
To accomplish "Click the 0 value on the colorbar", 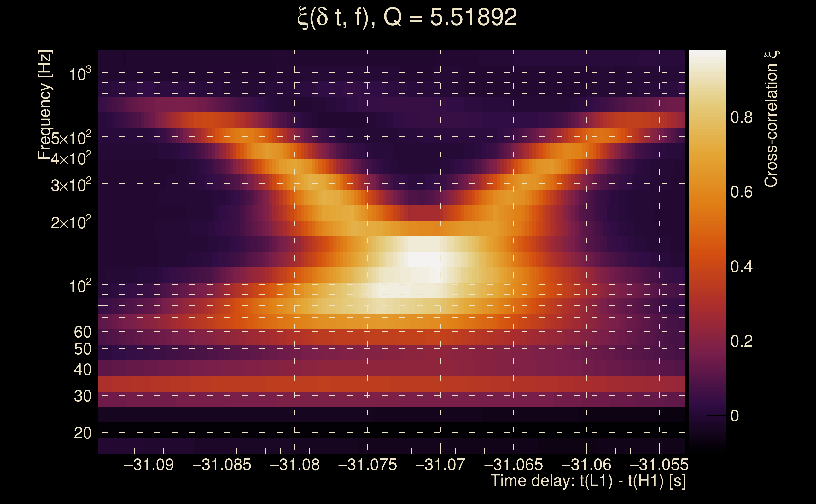I will coord(735,416).
